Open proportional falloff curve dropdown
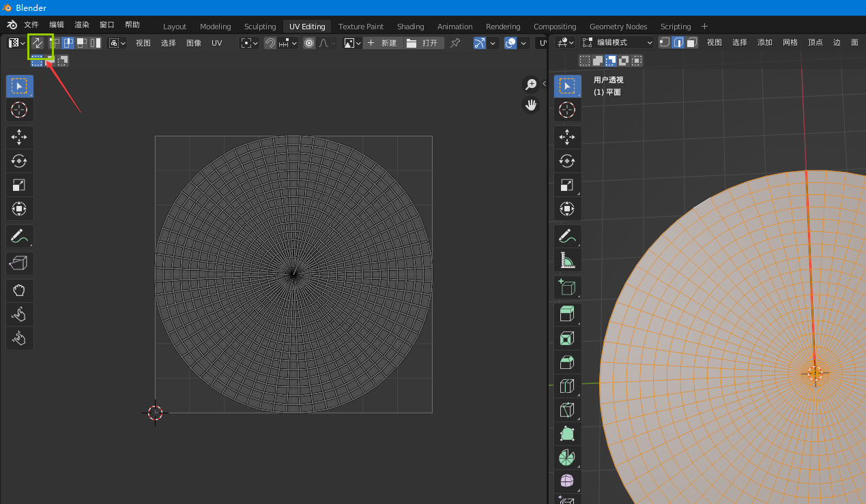Viewport: 866px width, 504px height. [328, 43]
